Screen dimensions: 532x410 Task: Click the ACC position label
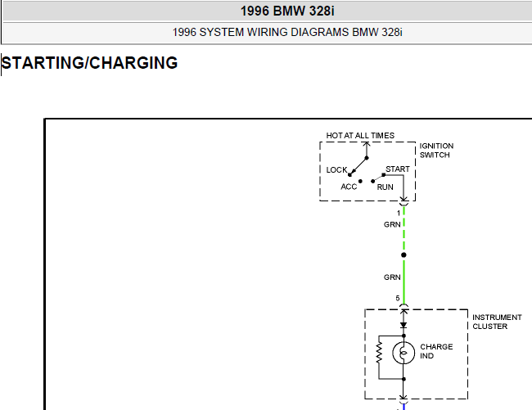pos(349,187)
